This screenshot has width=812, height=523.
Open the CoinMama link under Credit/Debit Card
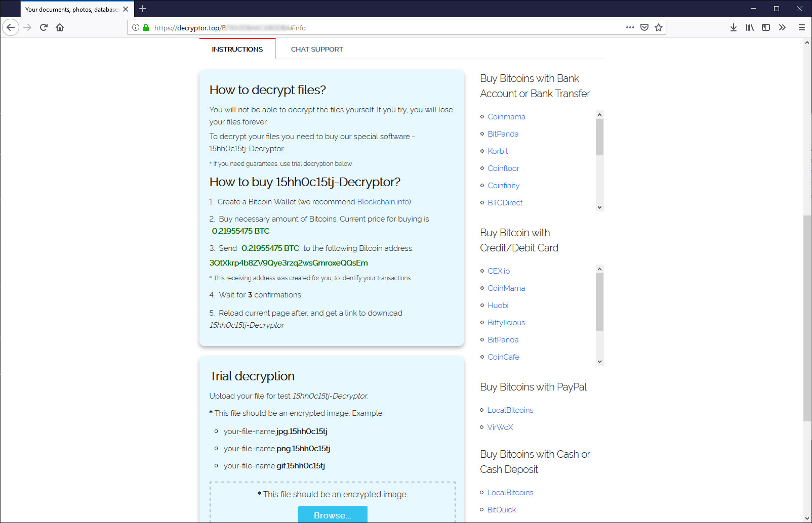pos(506,288)
